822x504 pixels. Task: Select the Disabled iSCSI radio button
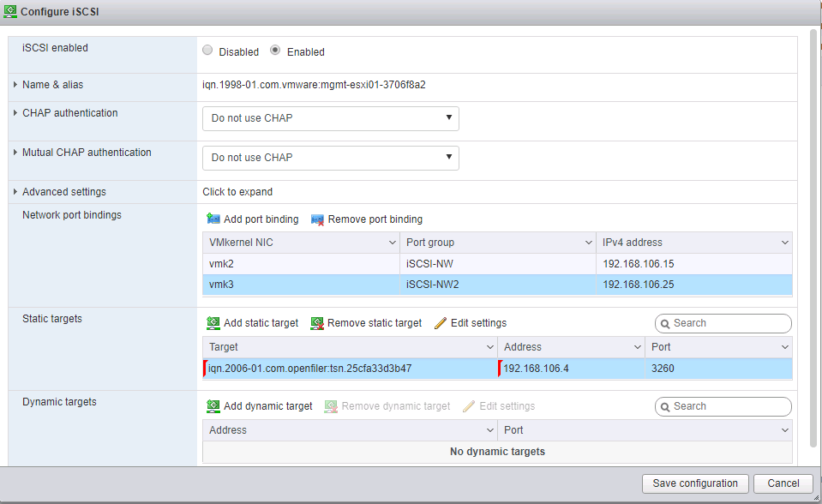point(207,51)
